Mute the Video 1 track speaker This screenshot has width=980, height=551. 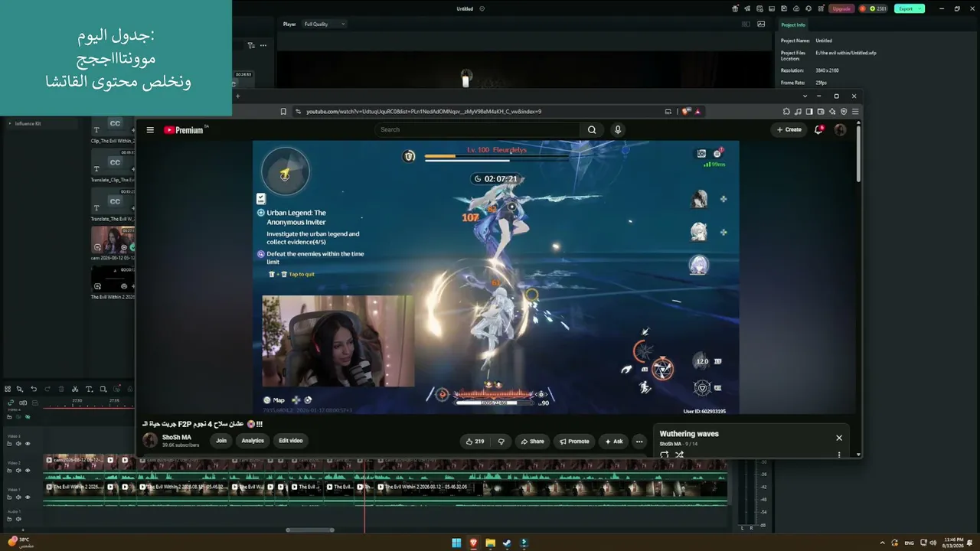[x=18, y=497]
